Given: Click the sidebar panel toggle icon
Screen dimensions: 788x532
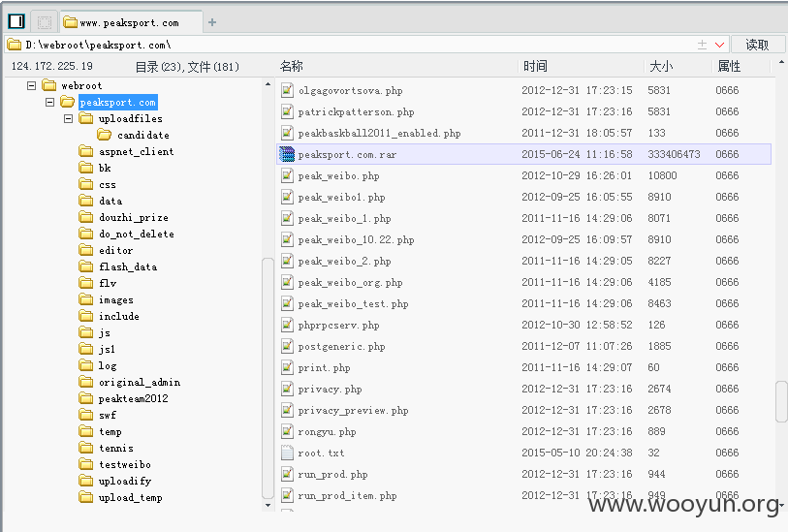Looking at the screenshot, I should (16, 21).
